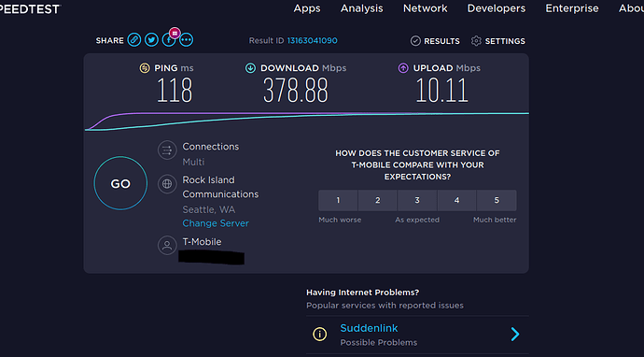Click the Seattle, WA location text
Viewport: 644px width, 357px height.
tap(209, 209)
